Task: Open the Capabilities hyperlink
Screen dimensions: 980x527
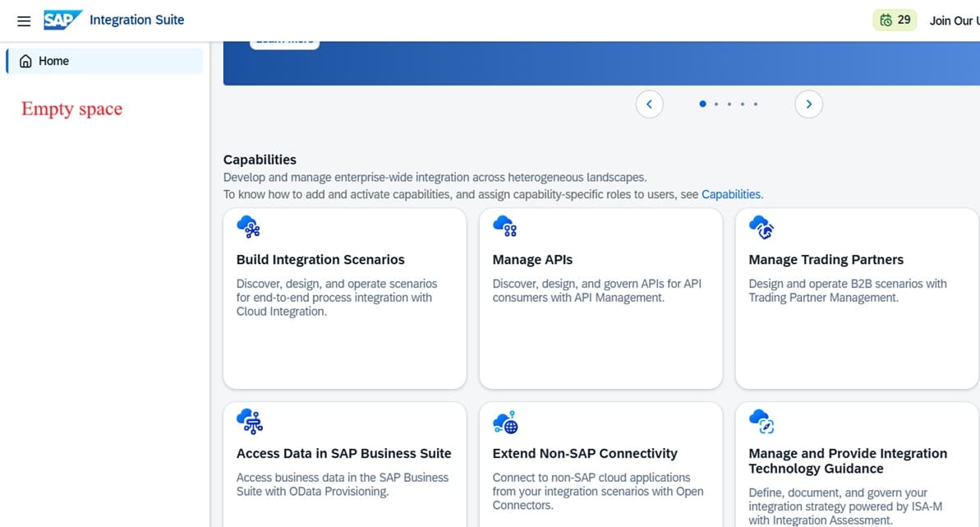Action: pyautogui.click(x=730, y=194)
